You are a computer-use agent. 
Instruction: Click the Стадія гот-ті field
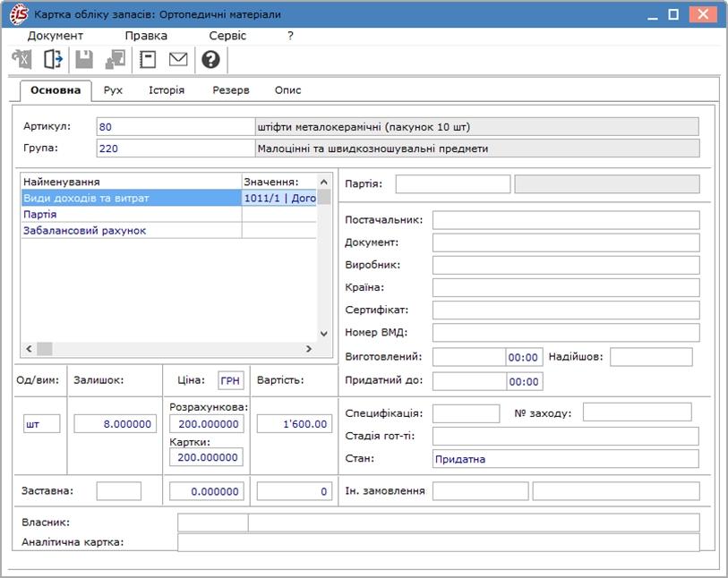[x=566, y=436]
